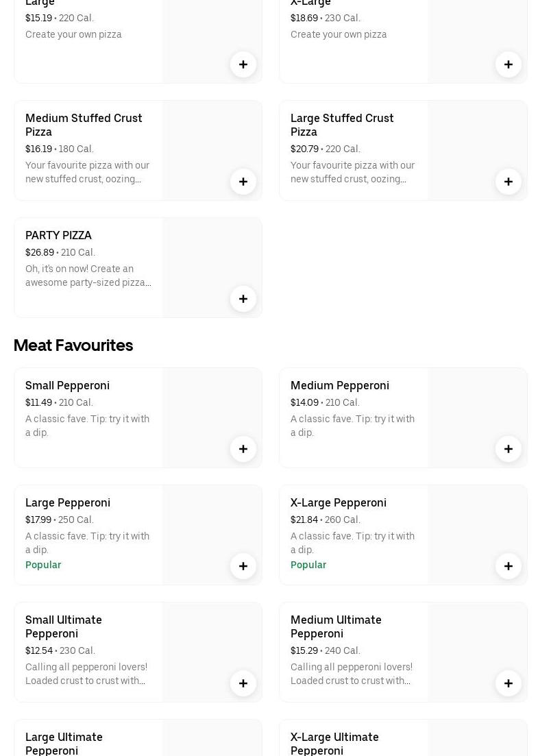Open PARTY PIZZA item title
The height and width of the screenshot is (756, 551).
(x=58, y=235)
